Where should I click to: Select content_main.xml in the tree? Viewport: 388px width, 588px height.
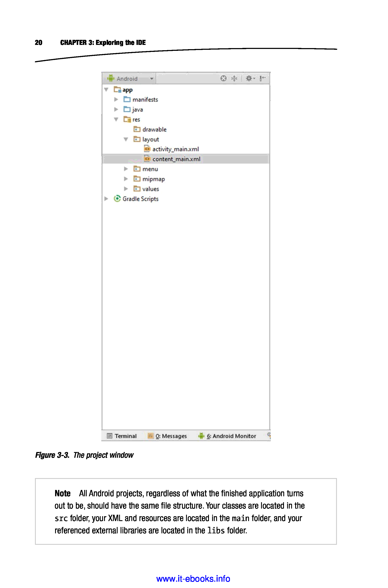click(x=176, y=159)
